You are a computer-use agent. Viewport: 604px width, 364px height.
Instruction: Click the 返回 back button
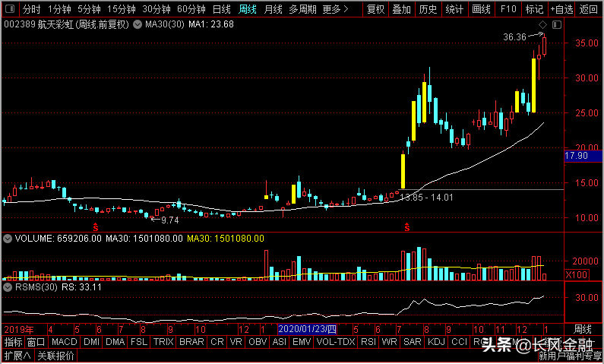click(x=589, y=9)
